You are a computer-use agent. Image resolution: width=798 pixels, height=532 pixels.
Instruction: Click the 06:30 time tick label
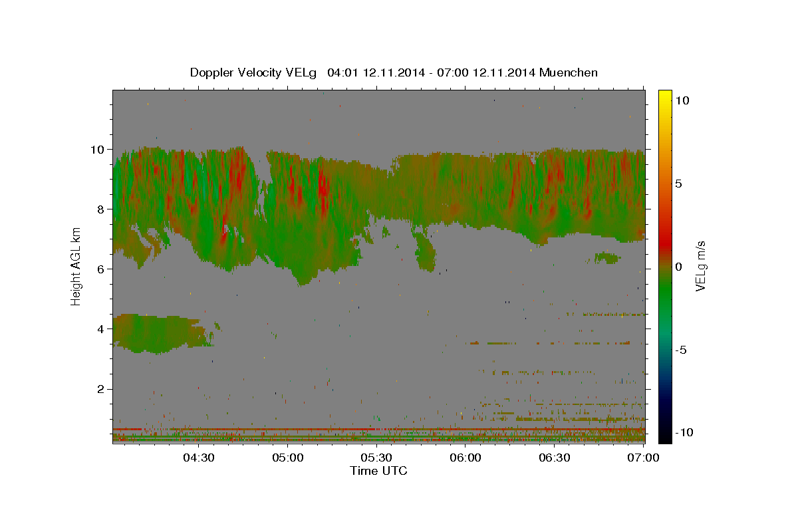coord(554,458)
